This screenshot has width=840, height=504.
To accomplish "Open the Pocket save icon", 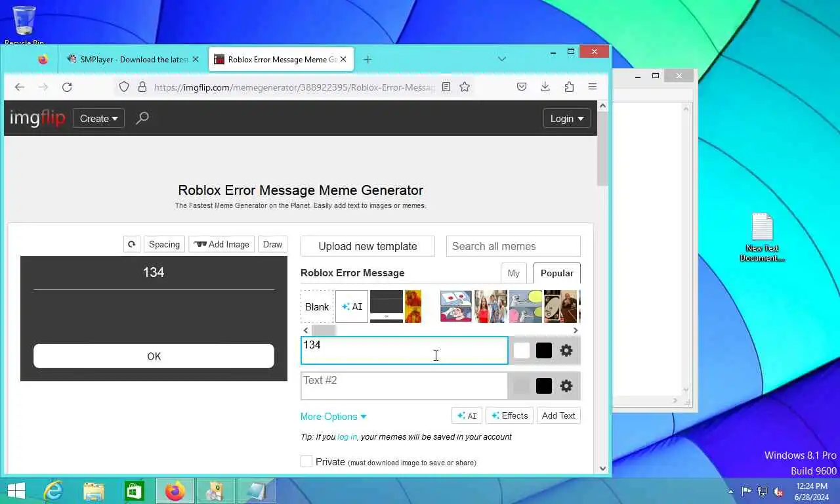I will 522,87.
